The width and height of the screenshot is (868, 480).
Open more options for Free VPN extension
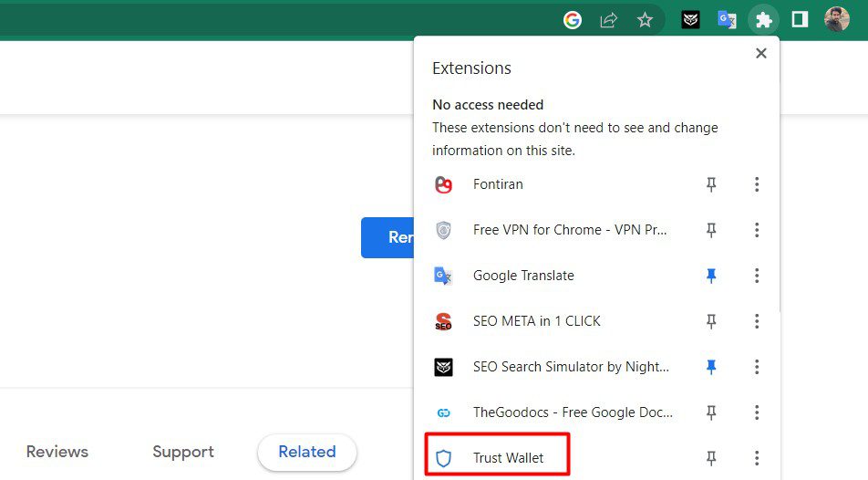[757, 230]
